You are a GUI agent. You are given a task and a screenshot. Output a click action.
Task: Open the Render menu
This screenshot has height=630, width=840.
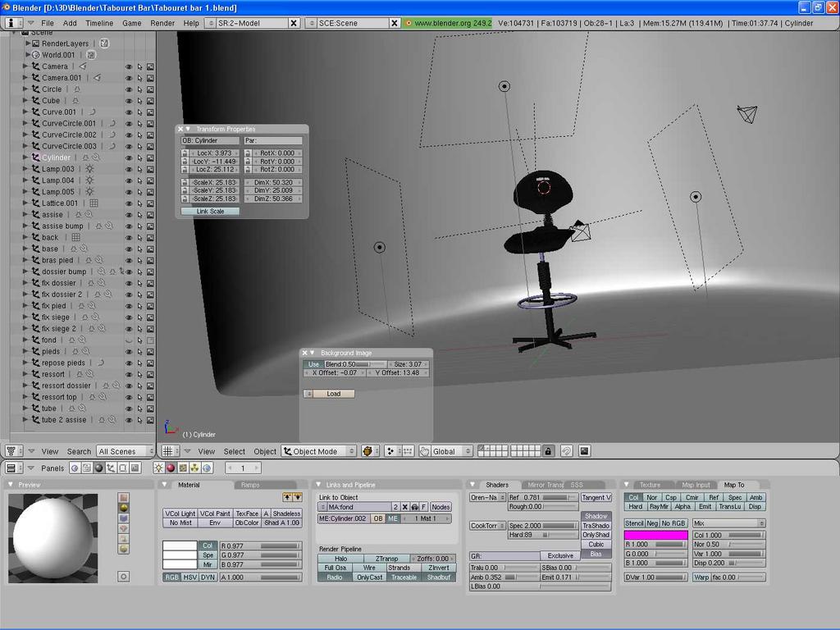tap(162, 23)
